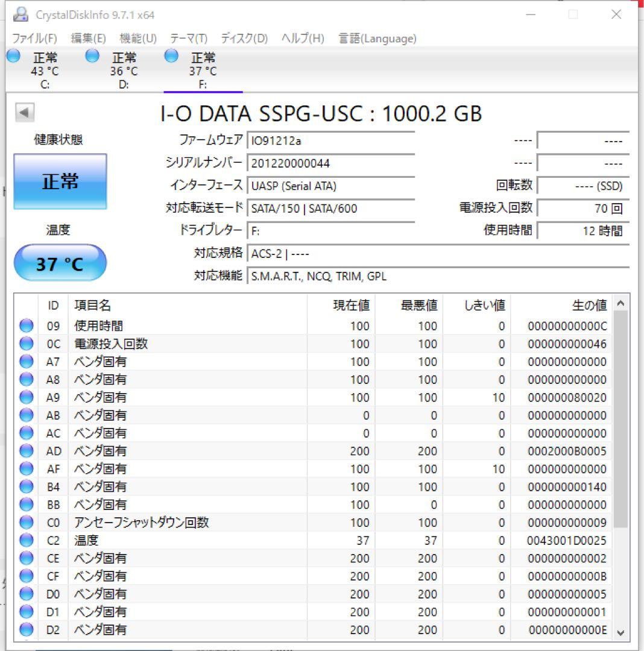Viewport: 644px width, 651px height.
Task: Click the blue health indicator above drive C:
Action: coord(13,55)
